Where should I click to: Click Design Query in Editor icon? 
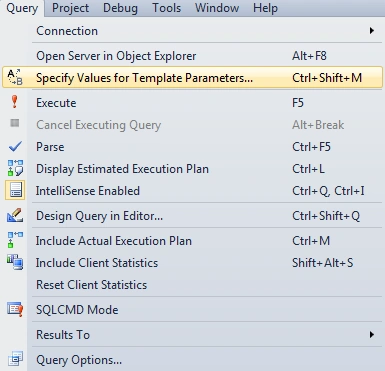[15, 215]
